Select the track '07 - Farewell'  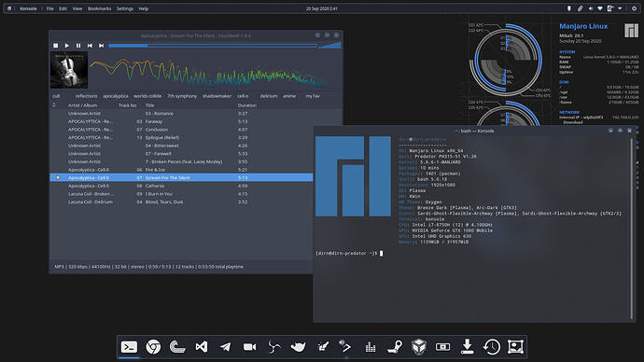[181, 154]
